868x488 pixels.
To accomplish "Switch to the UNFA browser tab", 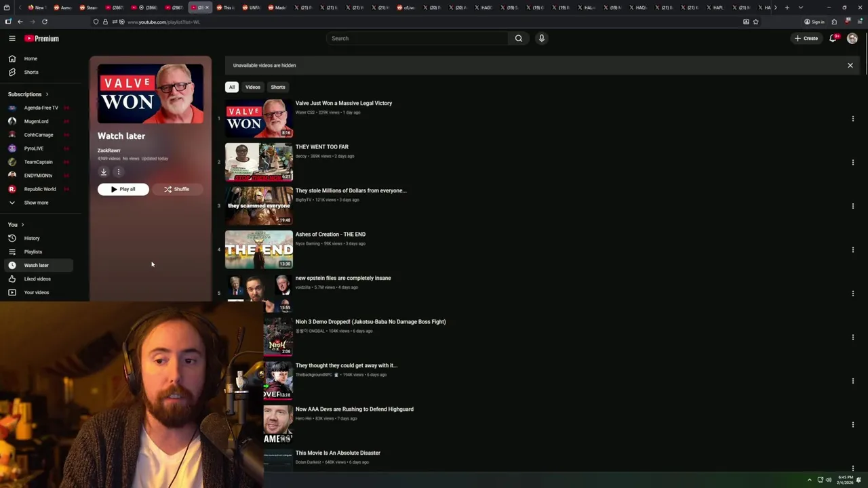I will coord(252,7).
